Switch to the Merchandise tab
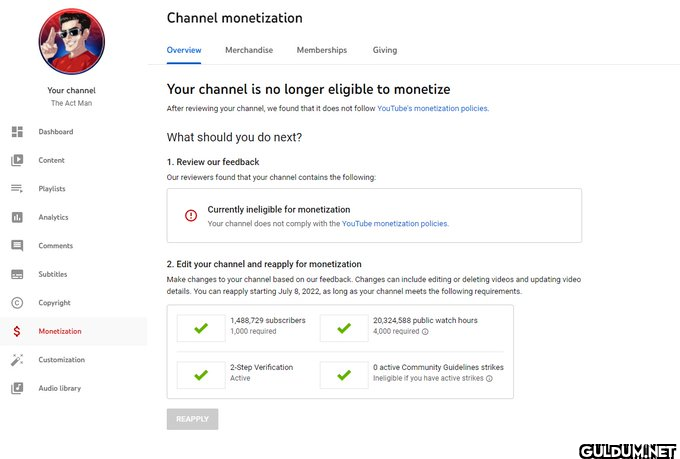Screen dimensions: 680x459 pyautogui.click(x=249, y=50)
